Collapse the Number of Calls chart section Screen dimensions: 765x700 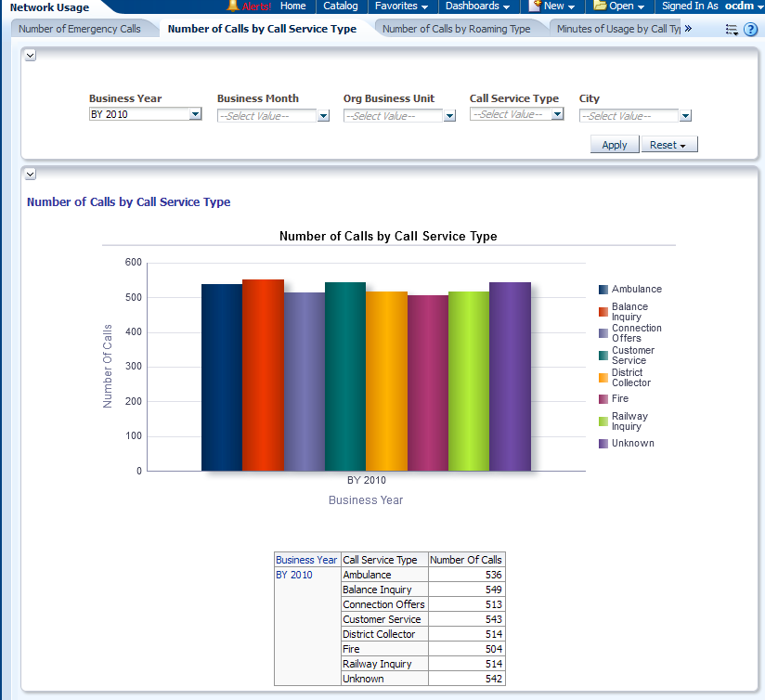coord(30,174)
